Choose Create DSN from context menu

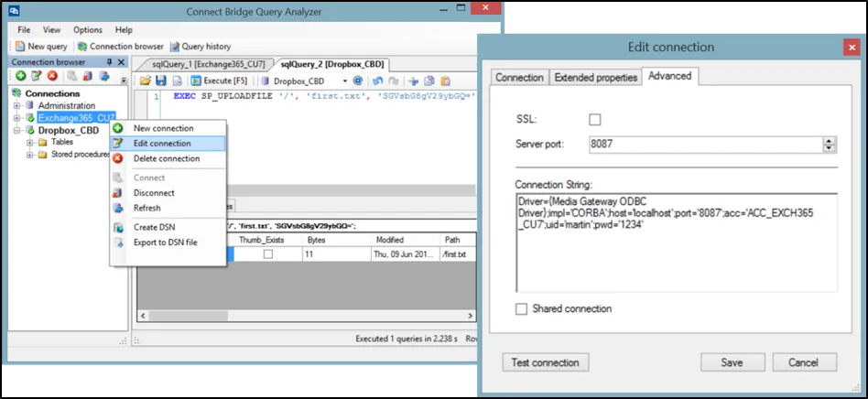(x=168, y=228)
